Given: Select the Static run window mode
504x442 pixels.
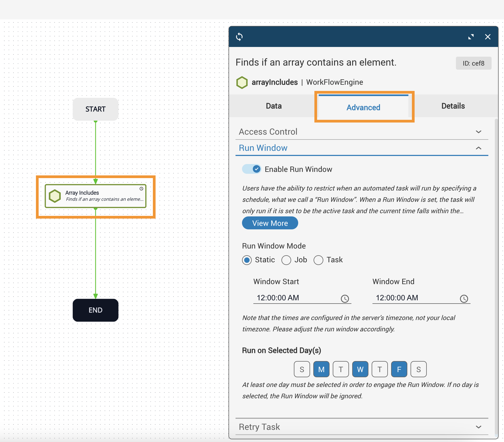Looking at the screenshot, I should coord(247,260).
